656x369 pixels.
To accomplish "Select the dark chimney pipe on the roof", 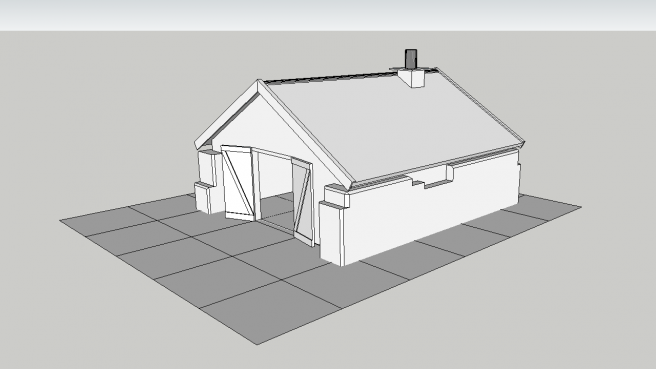I will click(411, 59).
